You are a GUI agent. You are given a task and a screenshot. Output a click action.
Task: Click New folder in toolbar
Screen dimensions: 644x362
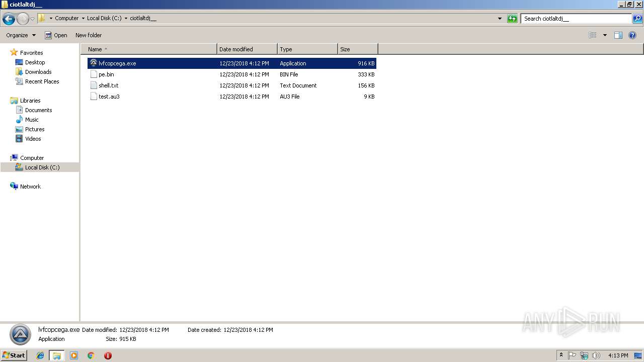point(89,35)
